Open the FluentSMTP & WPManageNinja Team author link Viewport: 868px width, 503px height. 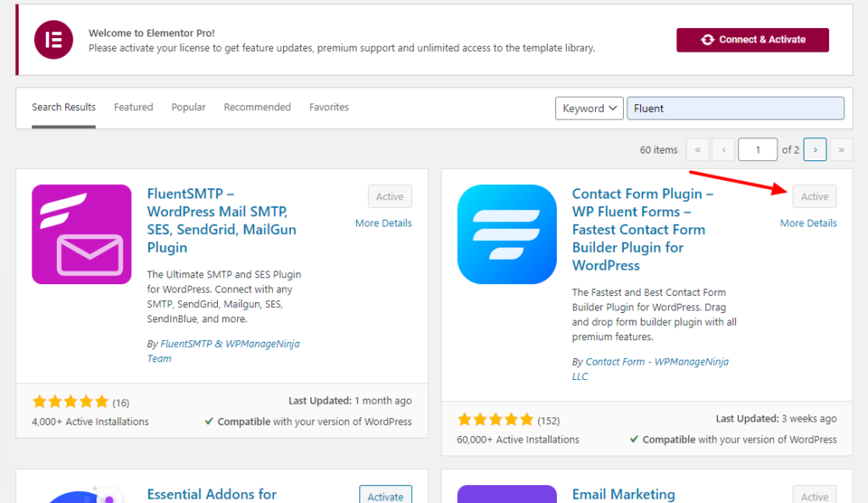[224, 351]
